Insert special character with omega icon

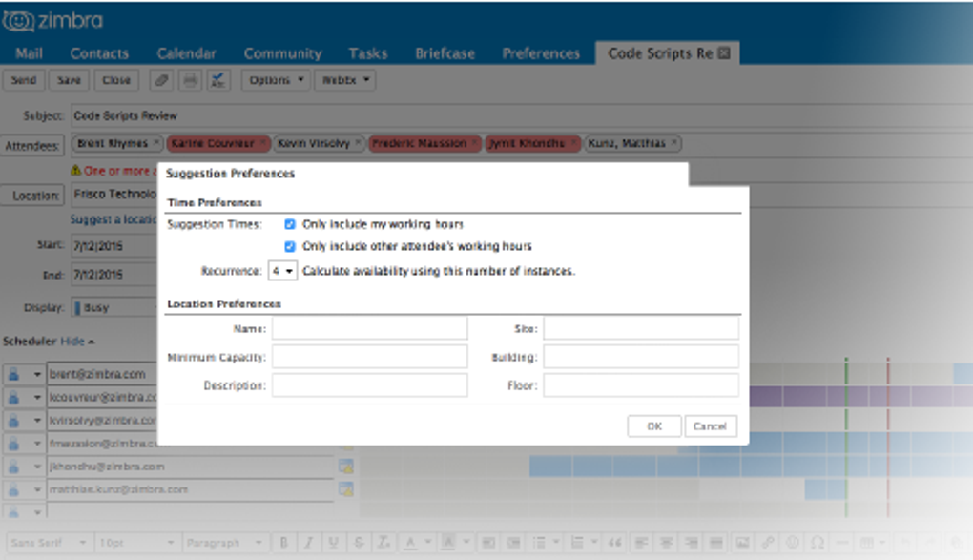tap(818, 543)
